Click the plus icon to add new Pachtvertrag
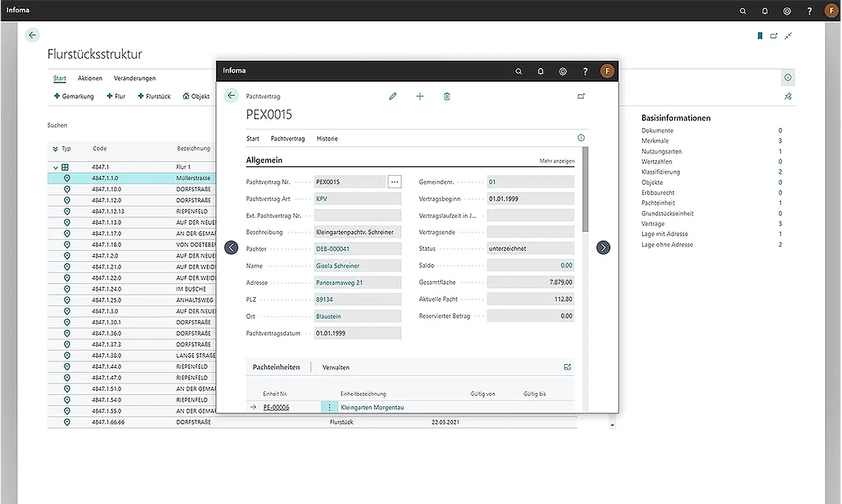This screenshot has height=504, width=842. pos(420,96)
